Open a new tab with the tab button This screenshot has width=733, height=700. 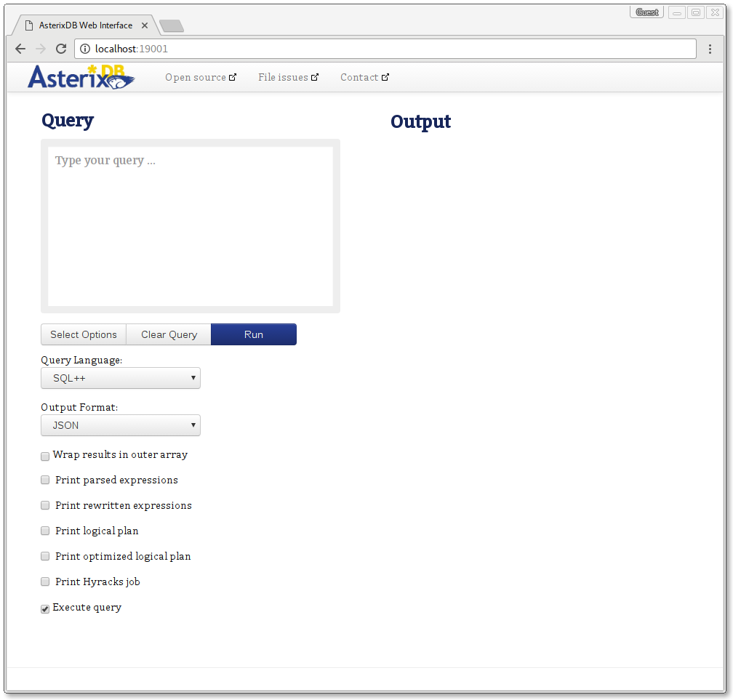[172, 26]
